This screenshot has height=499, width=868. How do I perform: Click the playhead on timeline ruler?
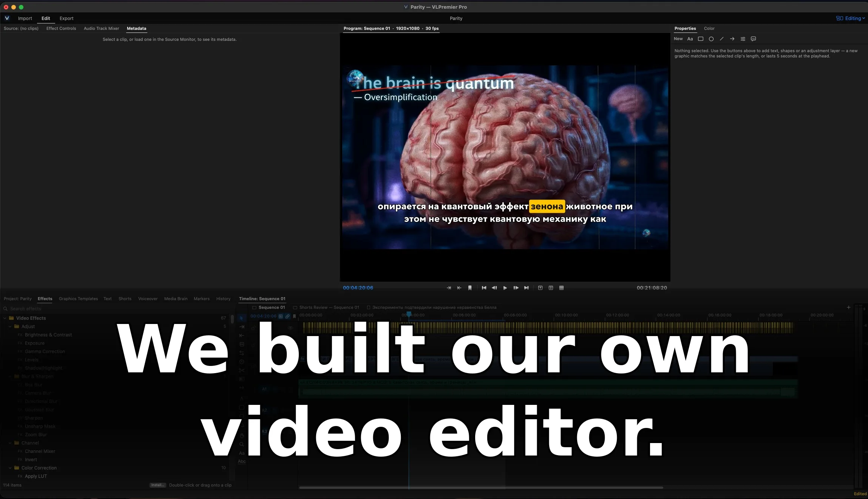tap(409, 315)
